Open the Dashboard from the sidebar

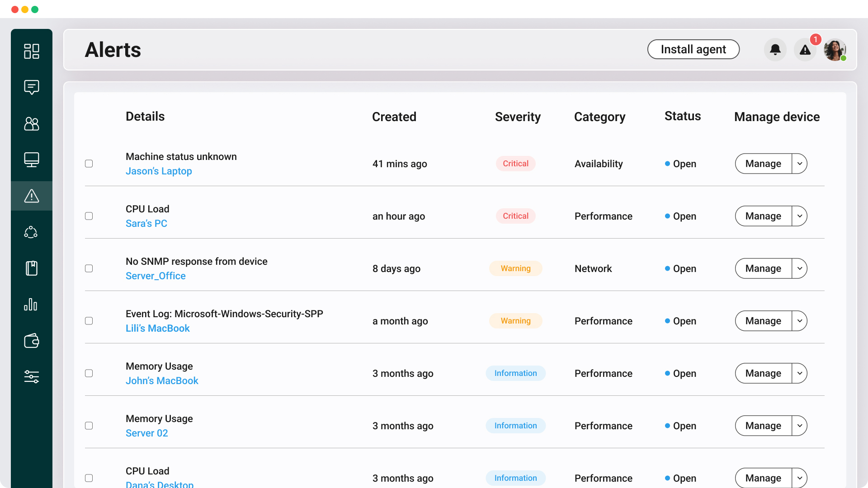[x=32, y=52]
